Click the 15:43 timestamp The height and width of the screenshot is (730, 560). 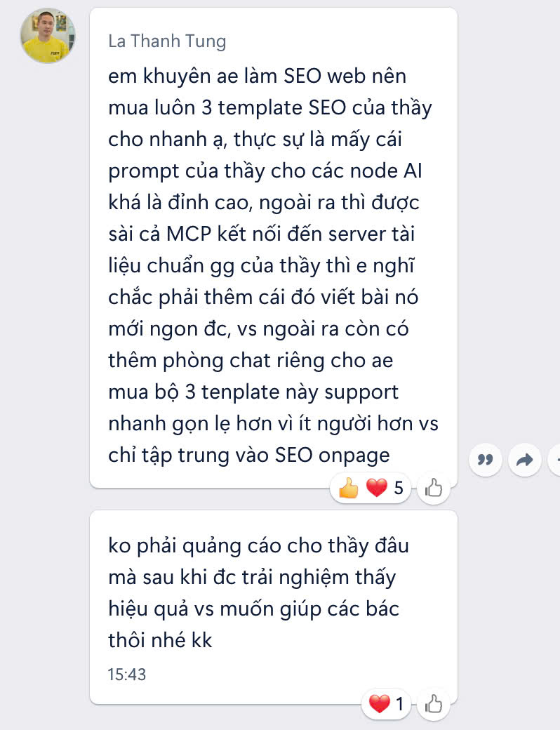click(x=126, y=675)
